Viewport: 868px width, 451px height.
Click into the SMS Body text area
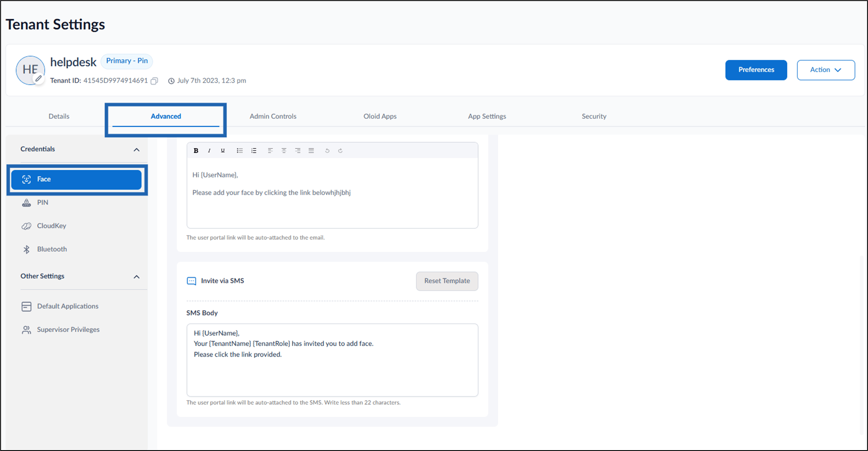pyautogui.click(x=332, y=360)
